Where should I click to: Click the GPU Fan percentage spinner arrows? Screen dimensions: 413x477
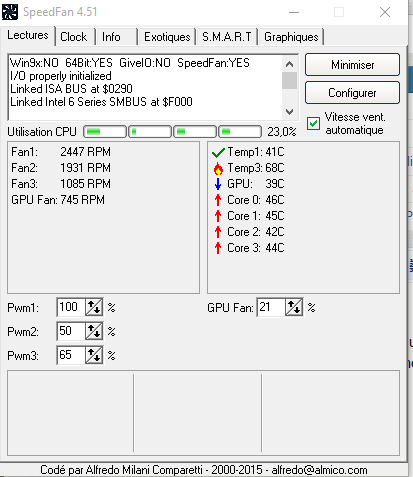[x=294, y=307]
